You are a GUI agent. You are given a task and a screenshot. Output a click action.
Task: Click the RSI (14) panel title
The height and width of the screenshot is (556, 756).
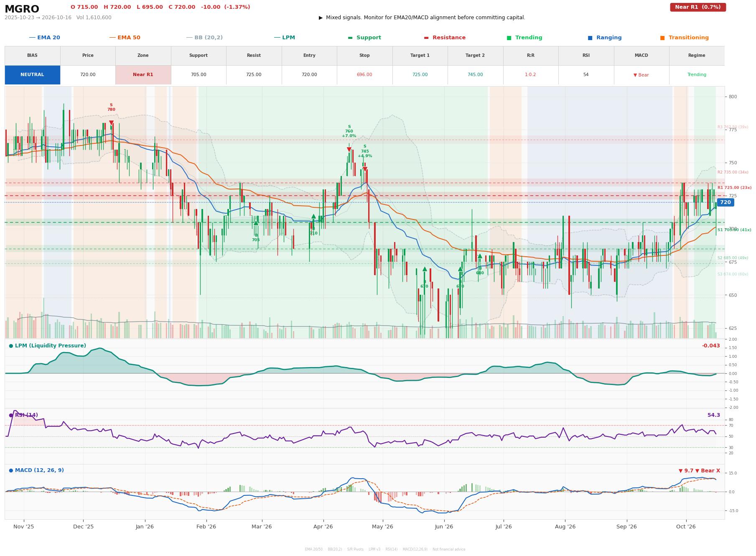click(x=23, y=415)
